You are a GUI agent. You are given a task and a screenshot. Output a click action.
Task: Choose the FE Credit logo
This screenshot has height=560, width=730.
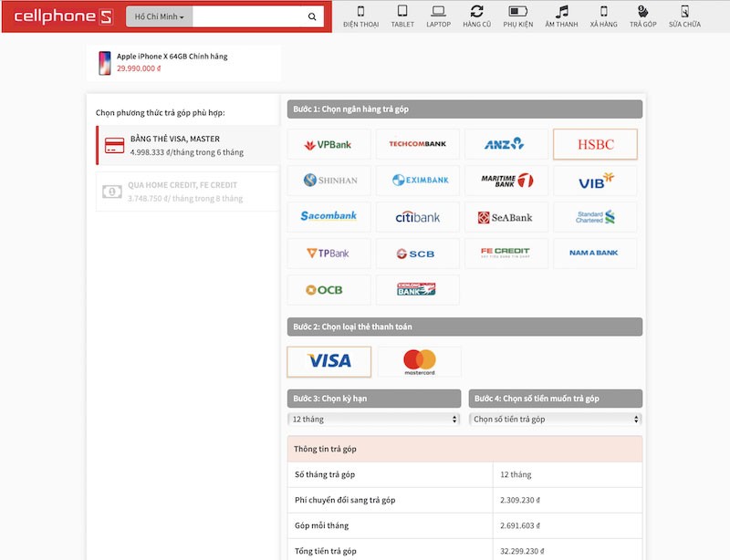506,254
